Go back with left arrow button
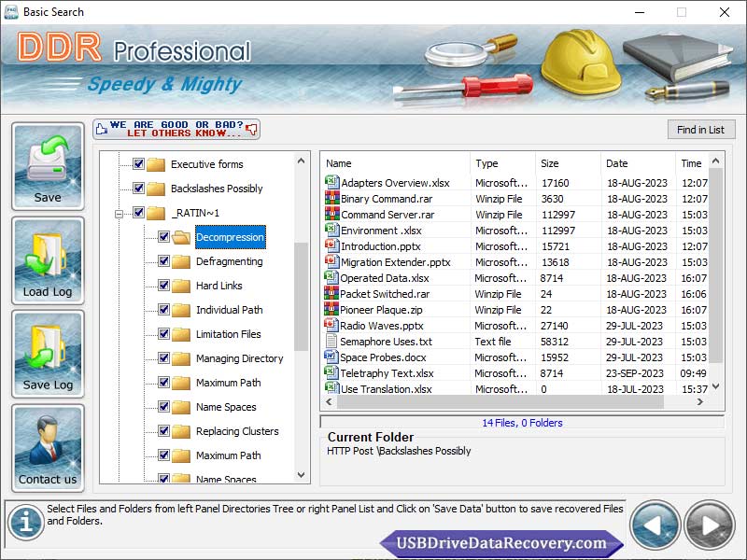This screenshot has height=560, width=747. coord(655,525)
